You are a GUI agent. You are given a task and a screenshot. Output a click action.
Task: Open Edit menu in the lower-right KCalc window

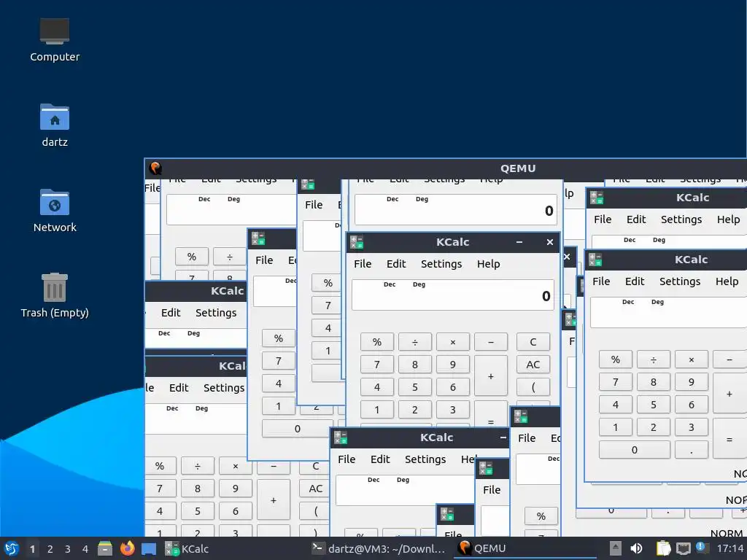(x=635, y=281)
